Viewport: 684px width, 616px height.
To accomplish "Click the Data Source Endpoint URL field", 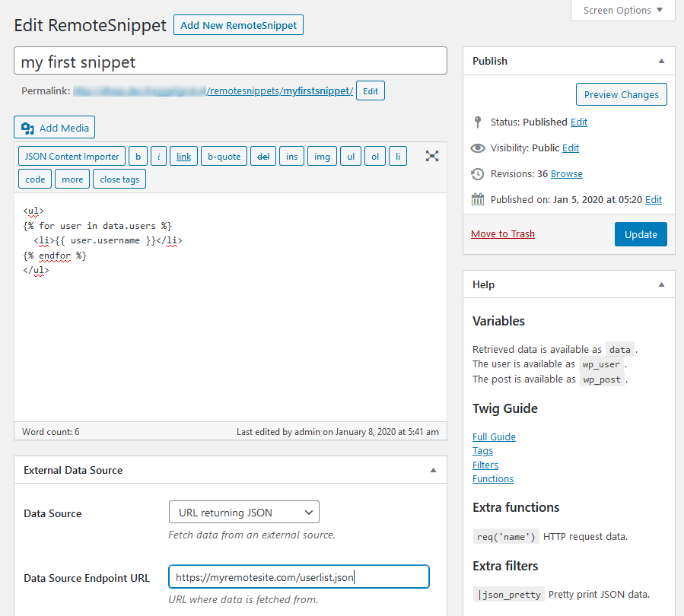I will click(x=298, y=577).
